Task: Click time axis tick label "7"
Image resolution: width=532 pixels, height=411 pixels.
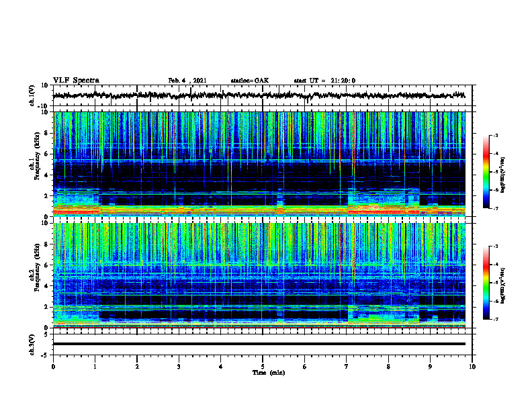Action: [347, 367]
